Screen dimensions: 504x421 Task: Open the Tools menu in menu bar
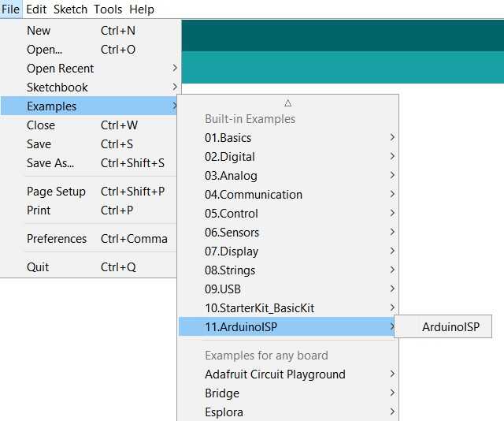pyautogui.click(x=108, y=9)
